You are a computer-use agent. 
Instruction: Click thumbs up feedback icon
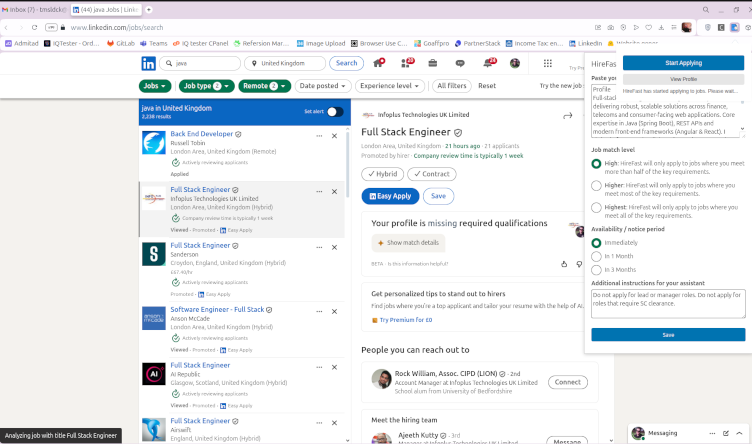coord(565,264)
